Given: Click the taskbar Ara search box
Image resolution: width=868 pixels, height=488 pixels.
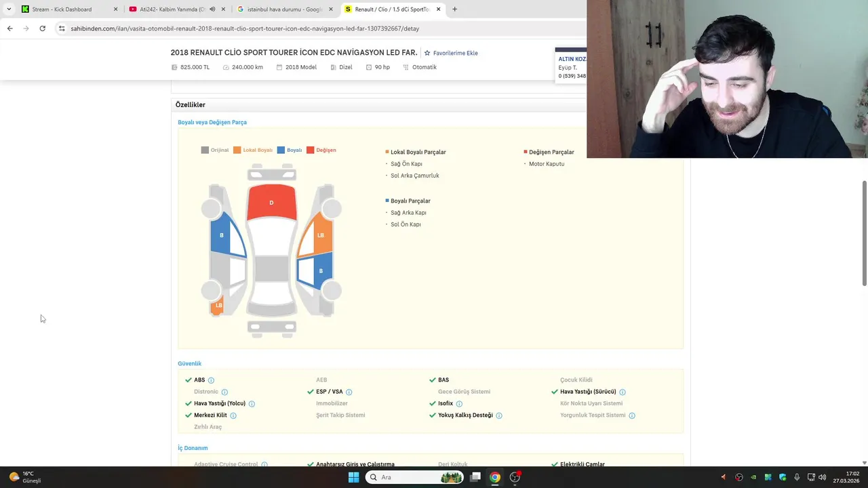Looking at the screenshot, I should click(414, 477).
